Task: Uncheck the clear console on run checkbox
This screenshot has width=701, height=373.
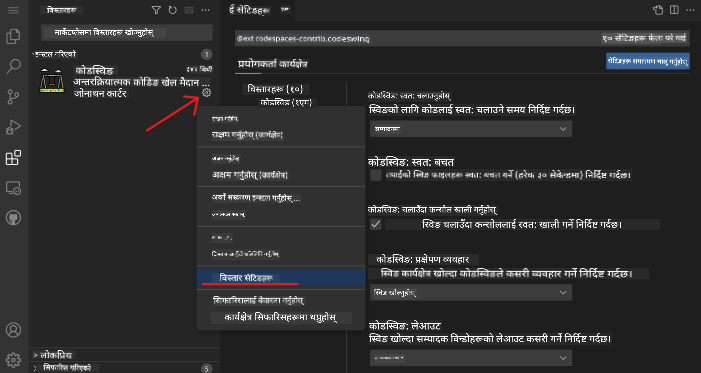Action: [376, 224]
